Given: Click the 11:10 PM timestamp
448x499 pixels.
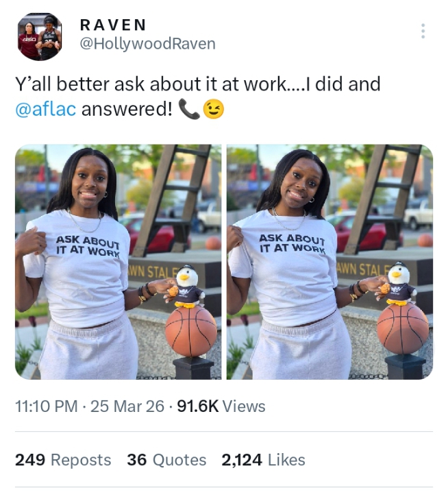Looking at the screenshot, I should click(x=47, y=406).
